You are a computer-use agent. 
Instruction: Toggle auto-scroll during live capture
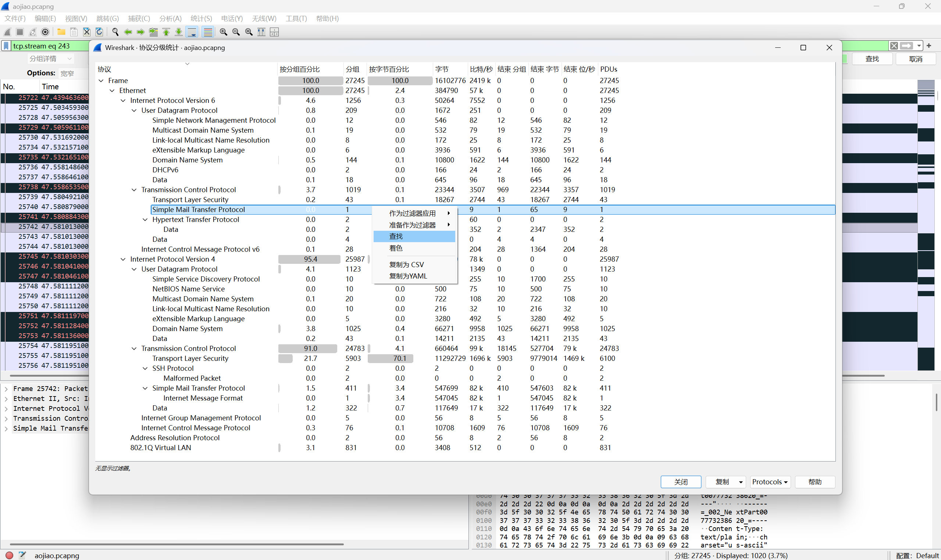192,32
